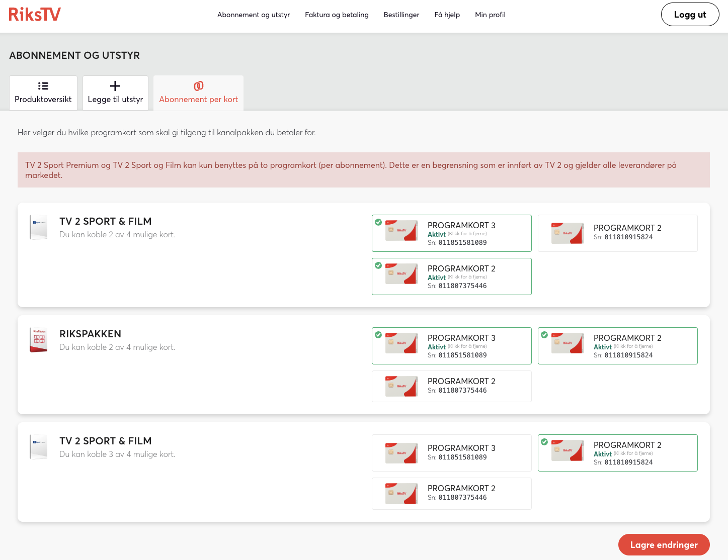Activate inactive card 011807375446 under TV 2 Sport & Film
The height and width of the screenshot is (560, 728).
coord(452,494)
